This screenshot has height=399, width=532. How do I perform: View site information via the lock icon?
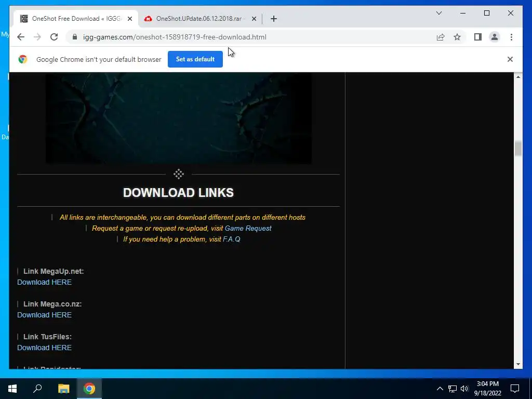pos(75,37)
